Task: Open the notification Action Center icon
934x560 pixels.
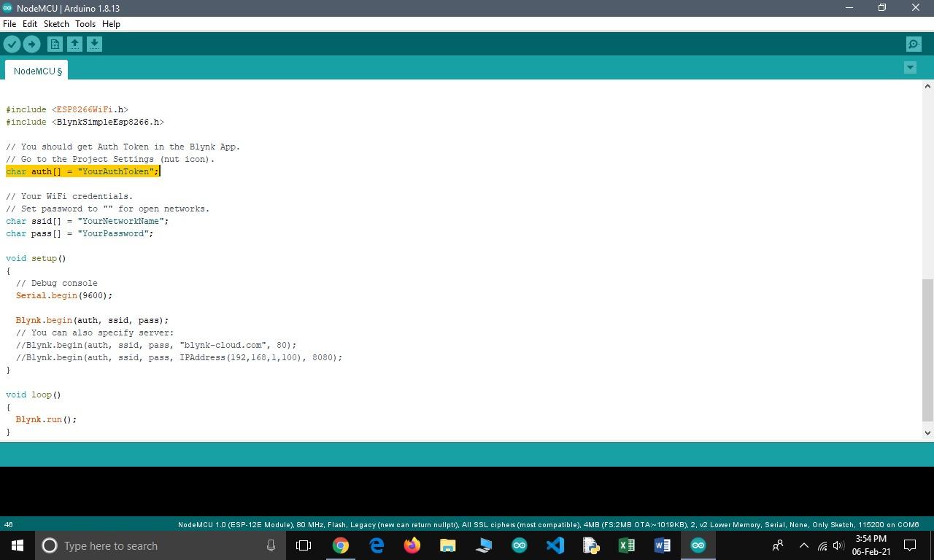Action: click(x=911, y=545)
